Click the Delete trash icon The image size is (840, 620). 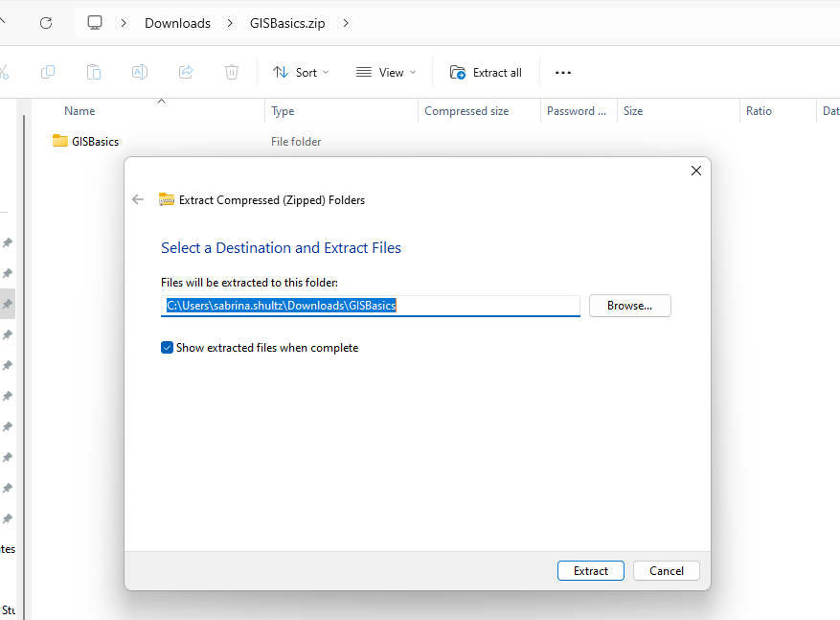(x=232, y=72)
